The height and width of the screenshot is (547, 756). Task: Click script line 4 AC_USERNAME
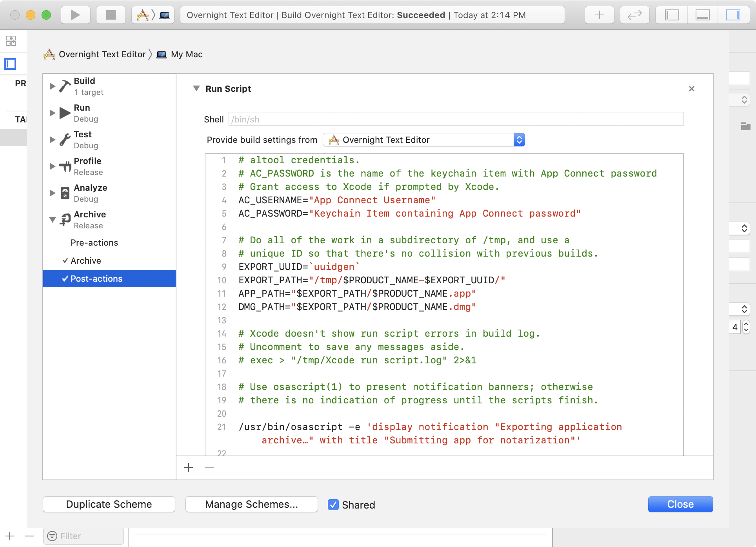point(337,200)
